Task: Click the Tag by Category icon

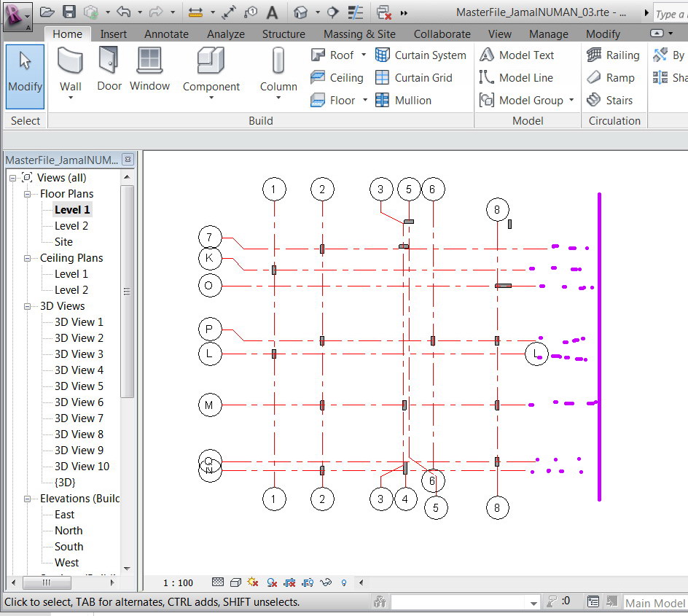Action: click(x=251, y=12)
